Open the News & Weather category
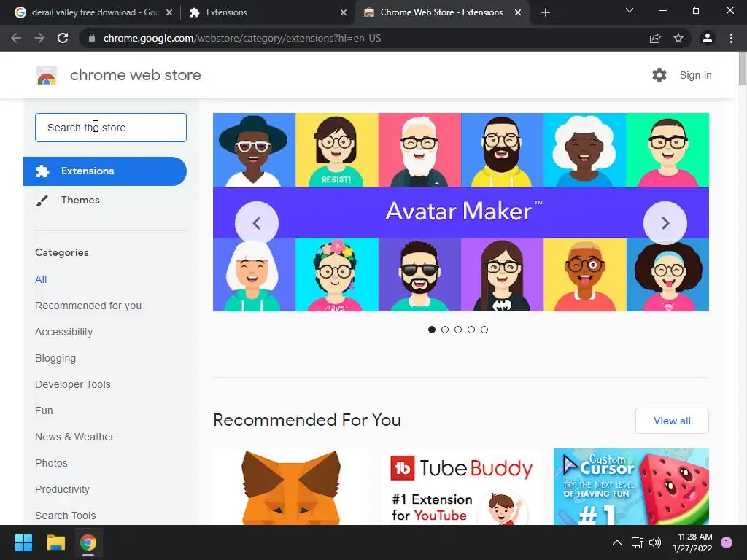Image resolution: width=747 pixels, height=560 pixels. (x=74, y=437)
